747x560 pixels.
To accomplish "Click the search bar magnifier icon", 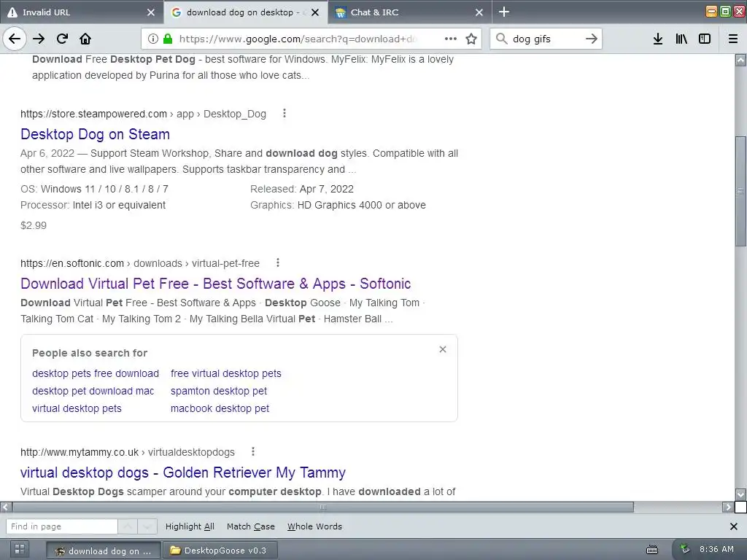I will pos(502,39).
